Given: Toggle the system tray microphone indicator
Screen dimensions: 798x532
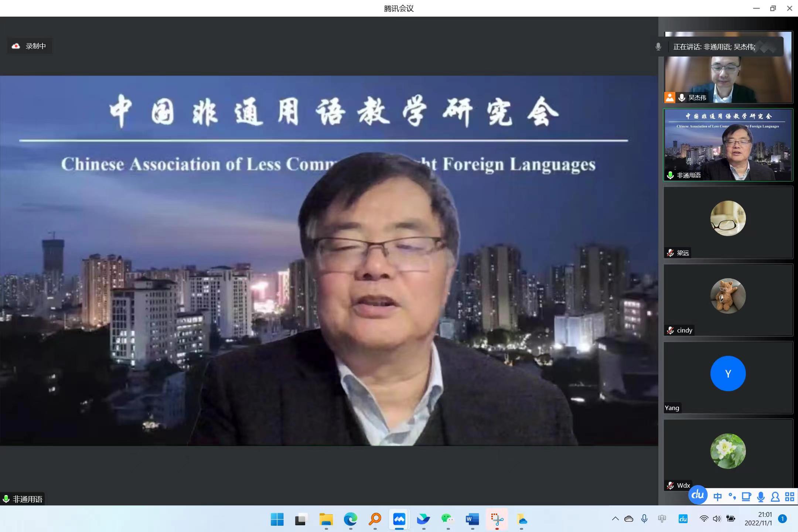Looking at the screenshot, I should [644, 519].
